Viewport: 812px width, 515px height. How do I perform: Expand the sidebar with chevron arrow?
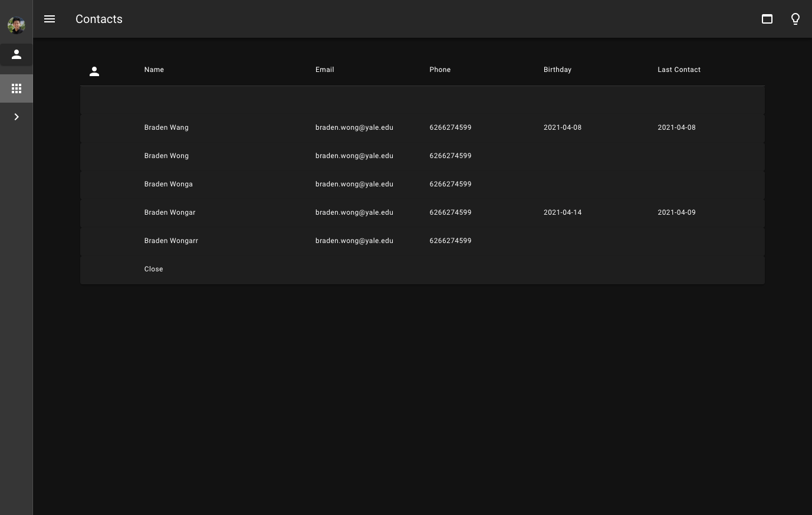(x=17, y=117)
